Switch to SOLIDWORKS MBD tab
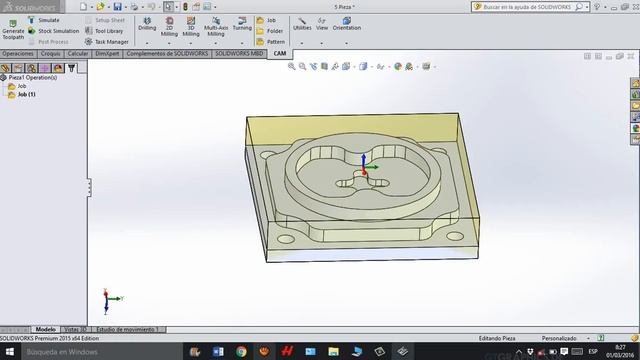 [x=239, y=53]
